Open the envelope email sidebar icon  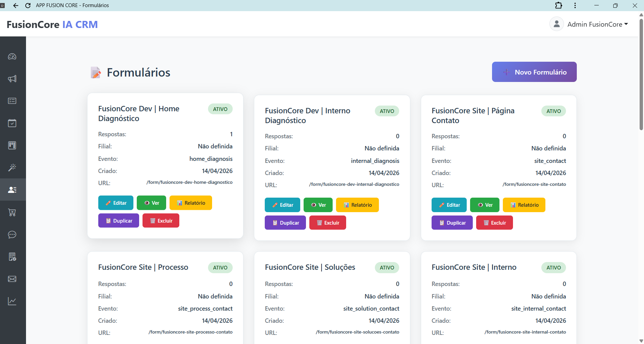[12, 279]
